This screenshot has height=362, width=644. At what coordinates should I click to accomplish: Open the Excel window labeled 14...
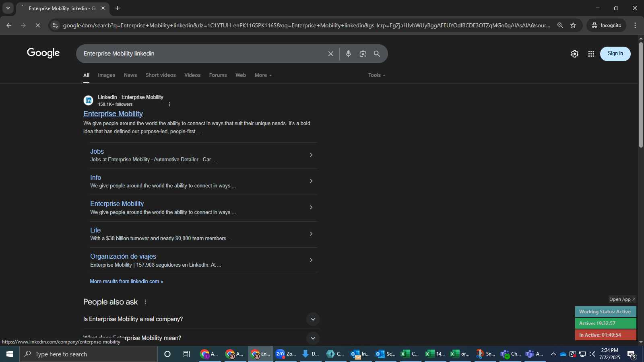coord(435,354)
